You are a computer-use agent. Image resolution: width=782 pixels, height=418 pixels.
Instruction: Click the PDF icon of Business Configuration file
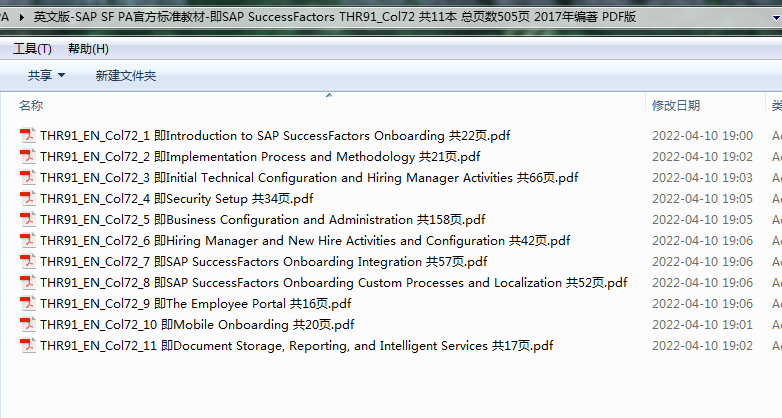27,219
